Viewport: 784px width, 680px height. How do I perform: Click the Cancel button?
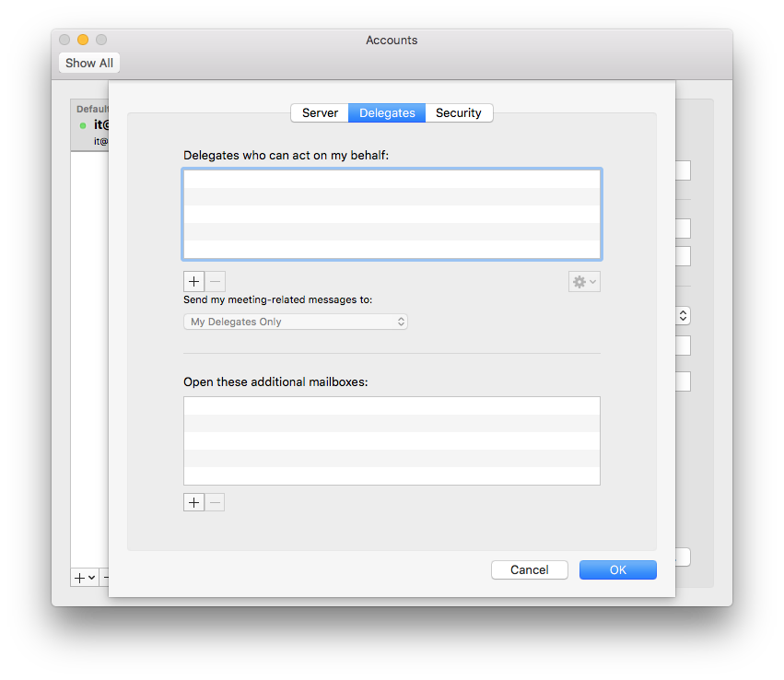coord(530,570)
